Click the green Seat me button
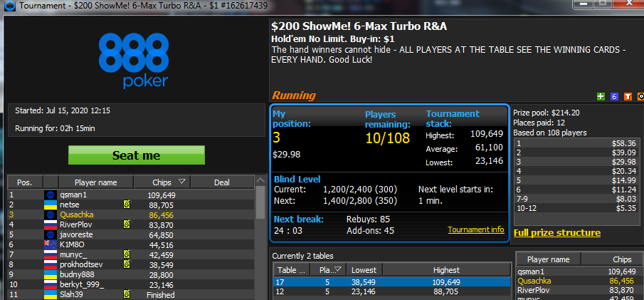This screenshot has height=300, width=644. click(x=137, y=155)
